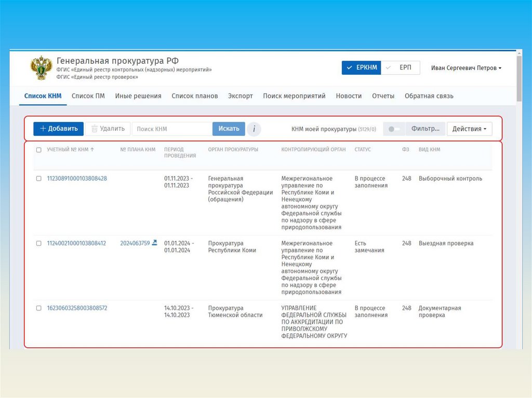Click the ФЗ column header
Image resolution: width=532 pixels, height=398 pixels.
click(405, 149)
